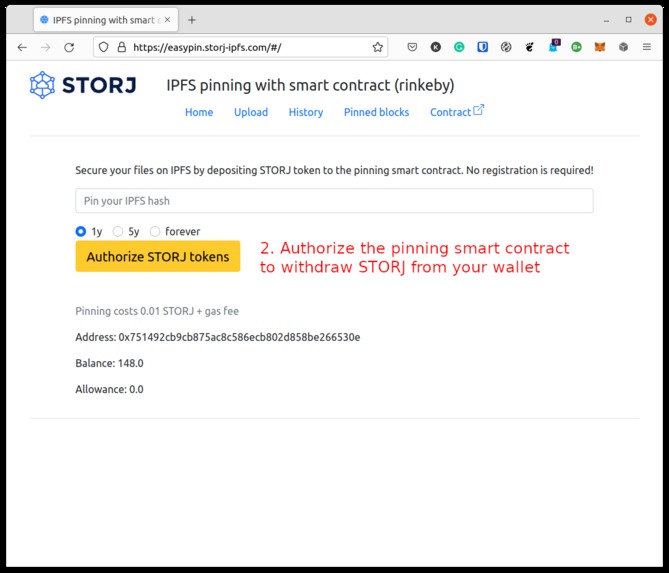Select the 1y pinning duration
This screenshot has height=573, width=669.
tap(81, 231)
